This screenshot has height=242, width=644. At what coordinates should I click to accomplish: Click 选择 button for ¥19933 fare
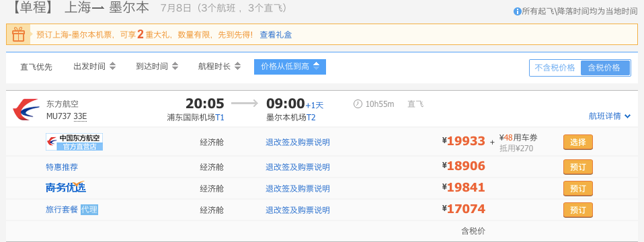coord(578,142)
